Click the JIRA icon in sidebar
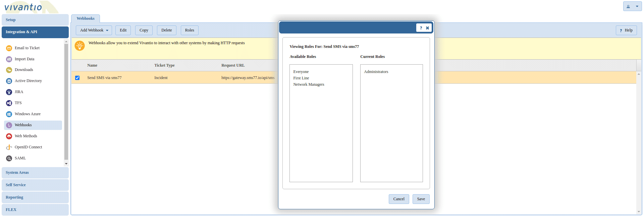The image size is (644, 218). tap(9, 92)
